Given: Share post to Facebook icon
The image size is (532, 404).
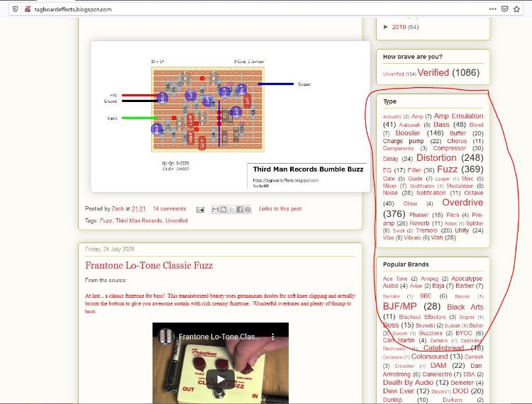Looking at the screenshot, I should click(x=240, y=209).
